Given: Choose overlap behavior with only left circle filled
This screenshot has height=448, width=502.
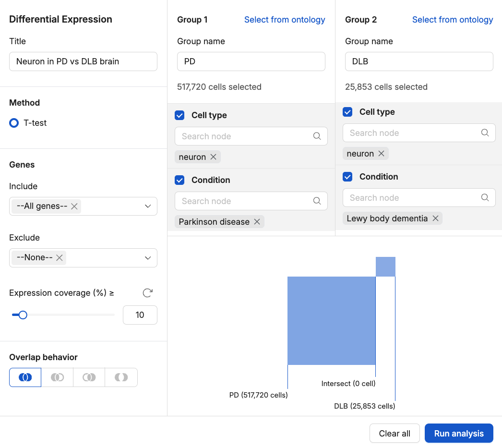Looking at the screenshot, I should [x=57, y=377].
